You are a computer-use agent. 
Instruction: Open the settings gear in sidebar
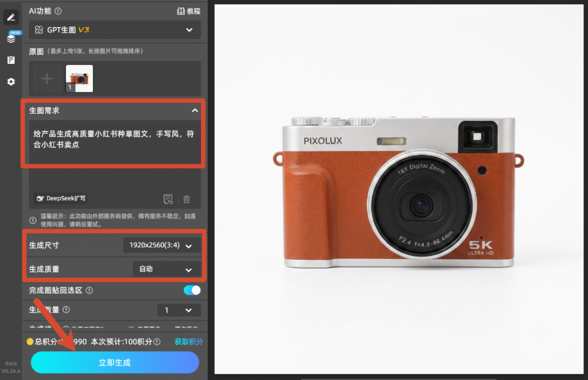(11, 82)
